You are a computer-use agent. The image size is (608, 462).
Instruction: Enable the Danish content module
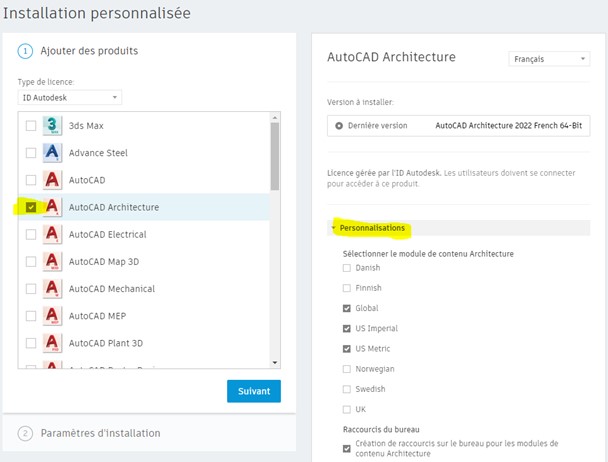coord(347,268)
